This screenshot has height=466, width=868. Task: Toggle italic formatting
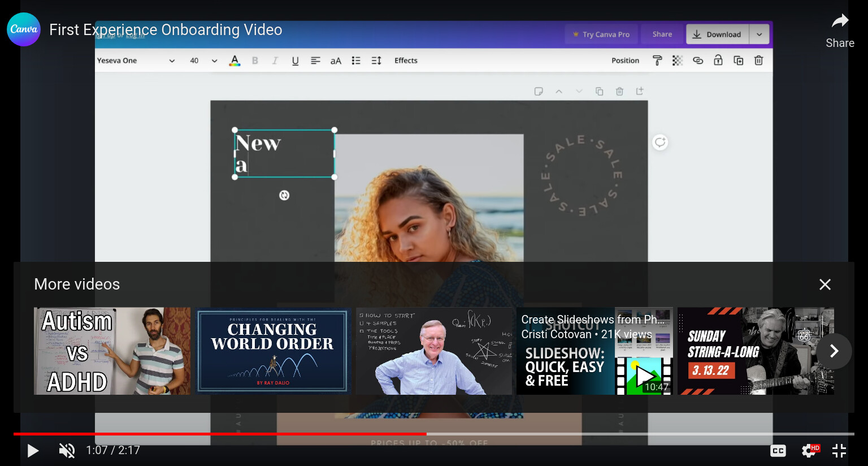click(x=275, y=61)
